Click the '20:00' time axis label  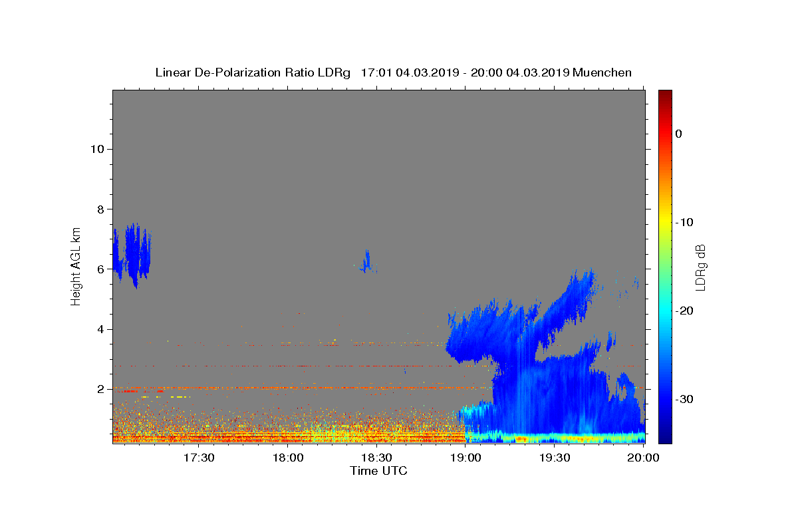[x=643, y=458]
